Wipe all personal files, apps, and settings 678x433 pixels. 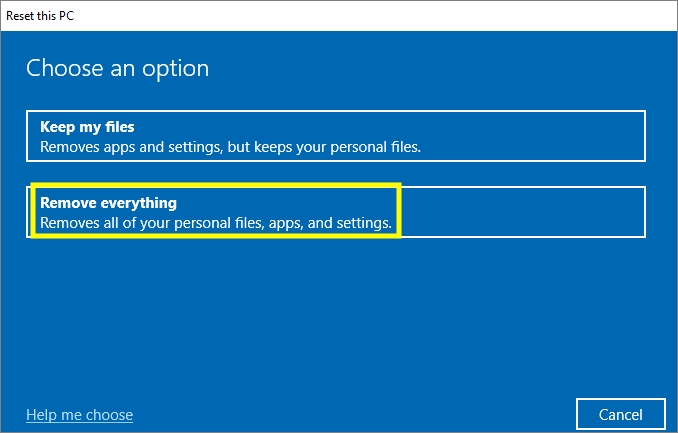coord(335,211)
